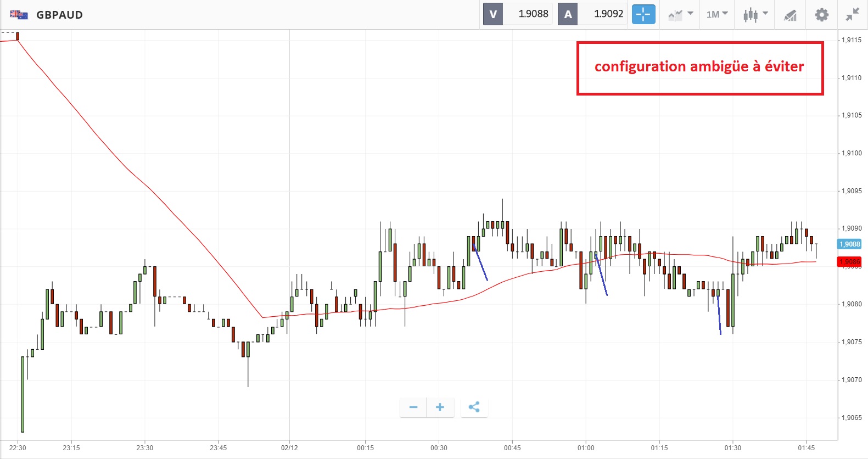Click the 1,9080 price axis label
Image resolution: width=868 pixels, height=459 pixels.
pyautogui.click(x=852, y=304)
